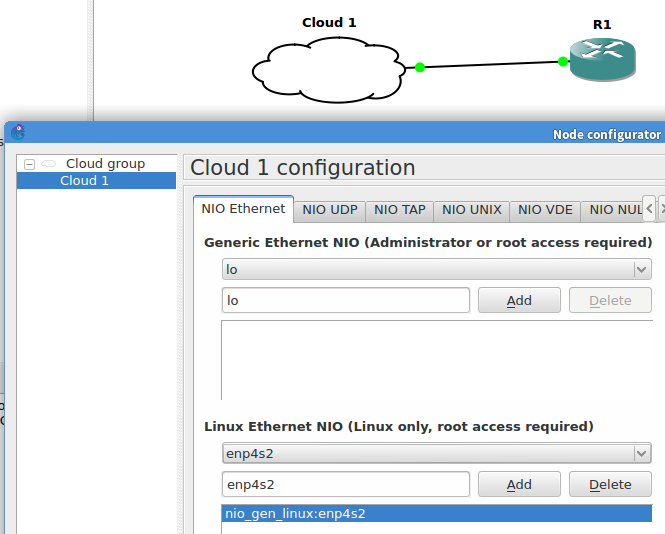This screenshot has width=665, height=534.
Task: Select the R1 router icon
Action: pyautogui.click(x=602, y=59)
